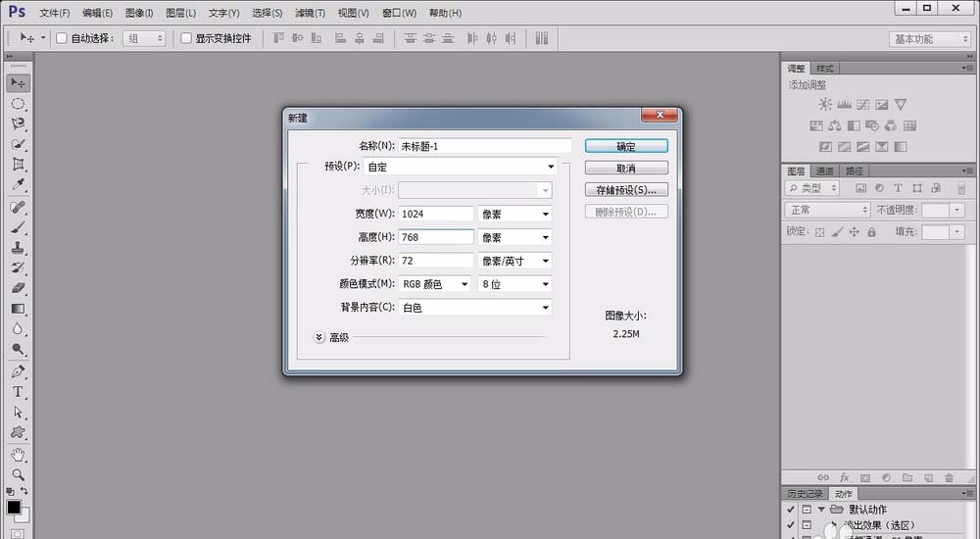Open the 基本功能 workspace dropdown
Screen dimensions: 980x539
tap(929, 39)
